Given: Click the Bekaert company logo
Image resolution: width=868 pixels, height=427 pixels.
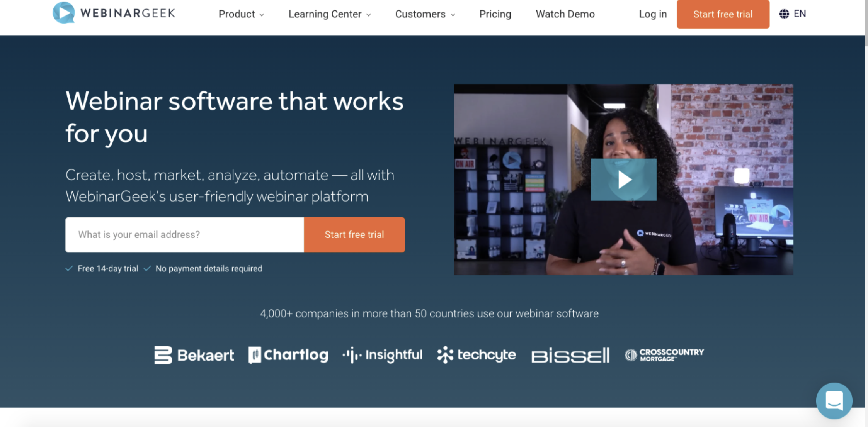Looking at the screenshot, I should point(194,355).
